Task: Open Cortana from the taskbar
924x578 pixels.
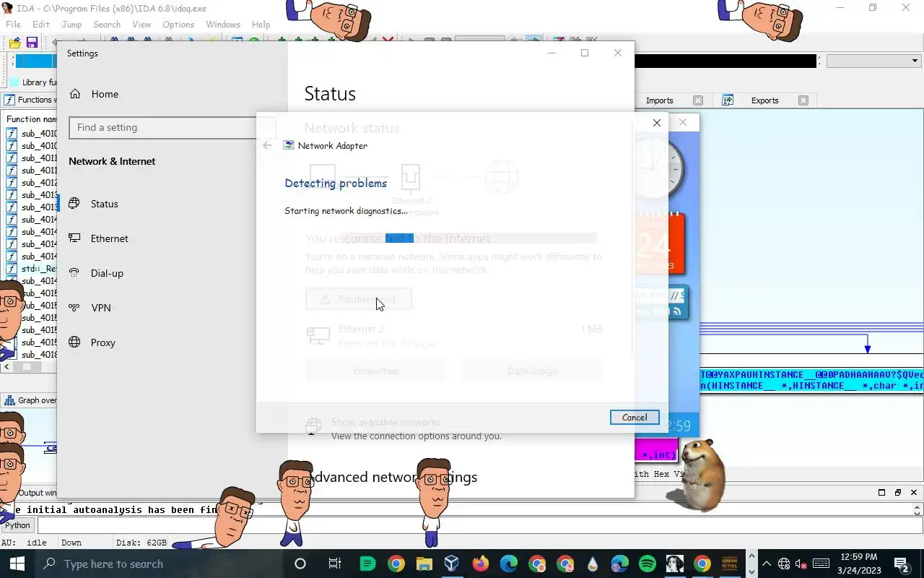Action: (300, 564)
